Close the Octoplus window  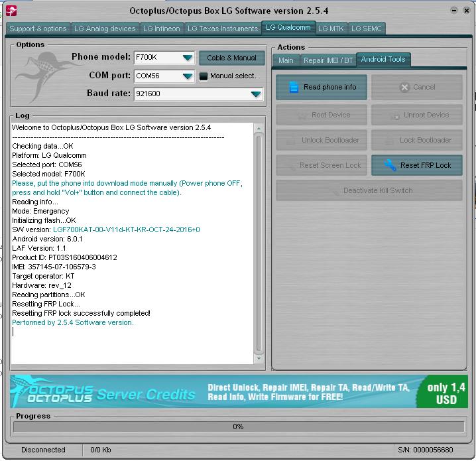click(466, 11)
